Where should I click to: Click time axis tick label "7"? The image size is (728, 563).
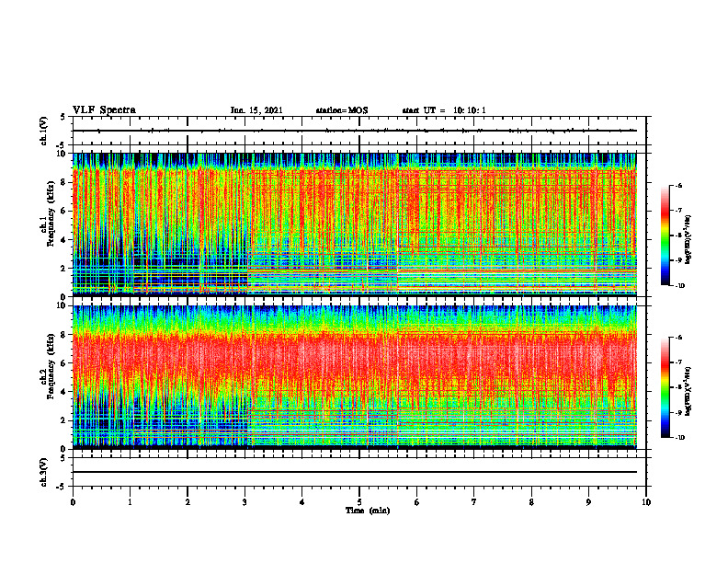coord(474,502)
